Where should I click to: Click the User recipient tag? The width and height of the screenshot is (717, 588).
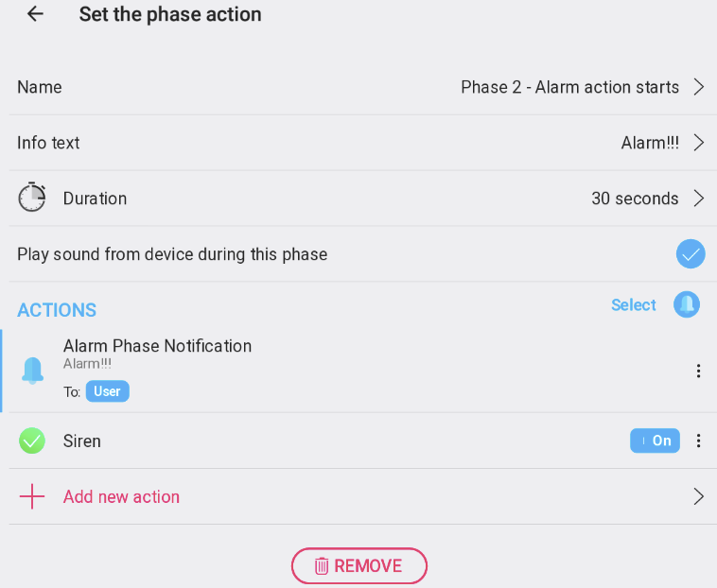pos(108,391)
